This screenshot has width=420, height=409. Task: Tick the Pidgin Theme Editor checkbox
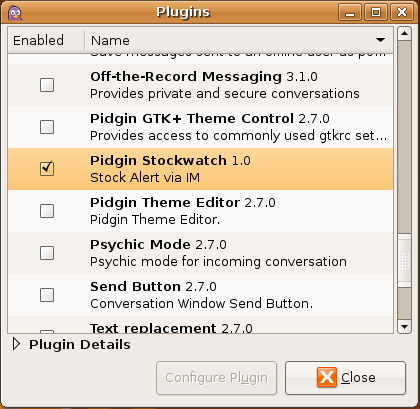(x=47, y=211)
